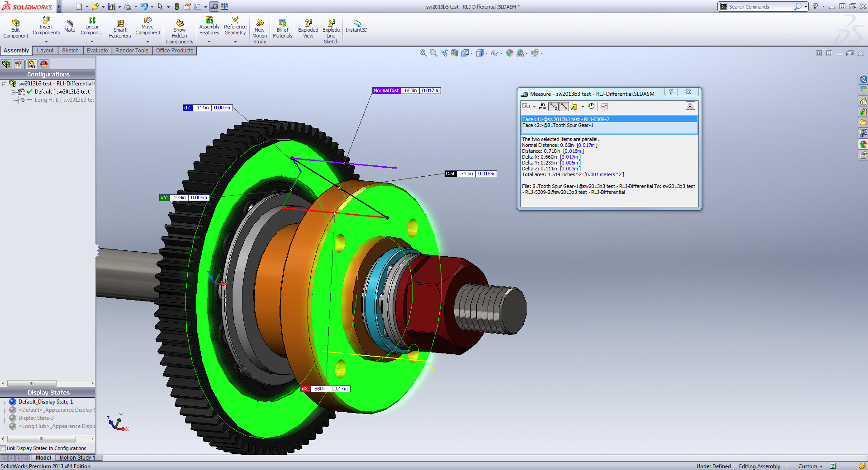Toggle Show XYZ Measurements in Measure
Viewport: 868px width, 470px height.
pos(553,107)
